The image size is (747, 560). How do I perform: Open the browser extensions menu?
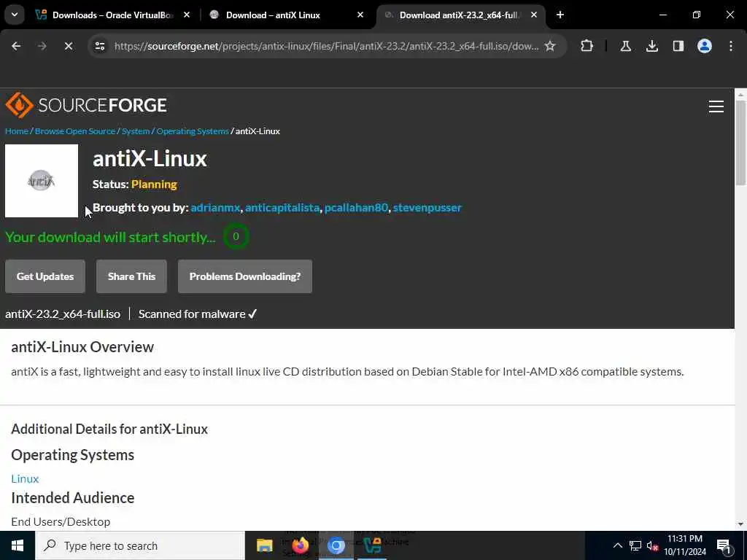pos(587,46)
